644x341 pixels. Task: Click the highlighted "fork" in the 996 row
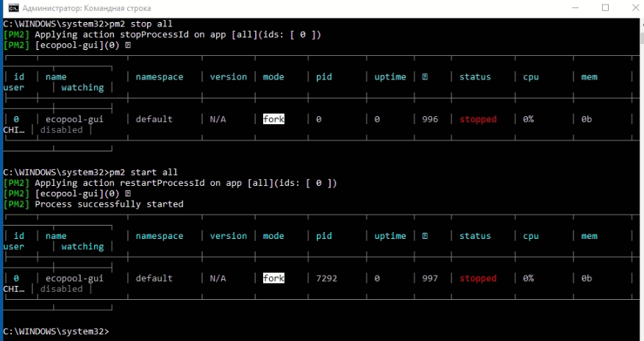point(273,119)
